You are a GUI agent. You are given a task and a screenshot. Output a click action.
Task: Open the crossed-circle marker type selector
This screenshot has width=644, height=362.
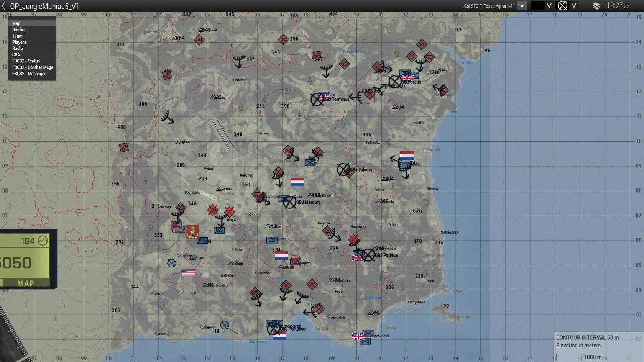click(562, 6)
